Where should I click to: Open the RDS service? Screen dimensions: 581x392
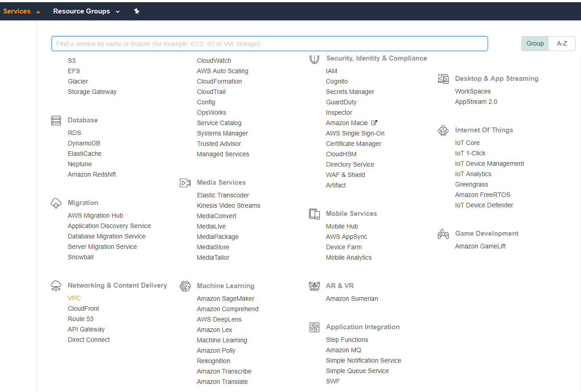pyautogui.click(x=75, y=133)
